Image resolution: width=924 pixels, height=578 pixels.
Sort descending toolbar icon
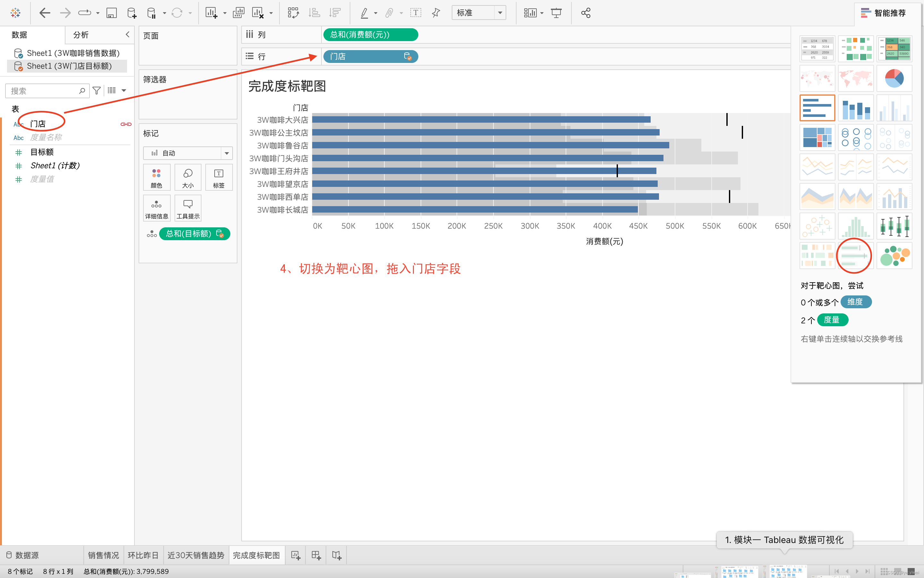[x=335, y=13]
